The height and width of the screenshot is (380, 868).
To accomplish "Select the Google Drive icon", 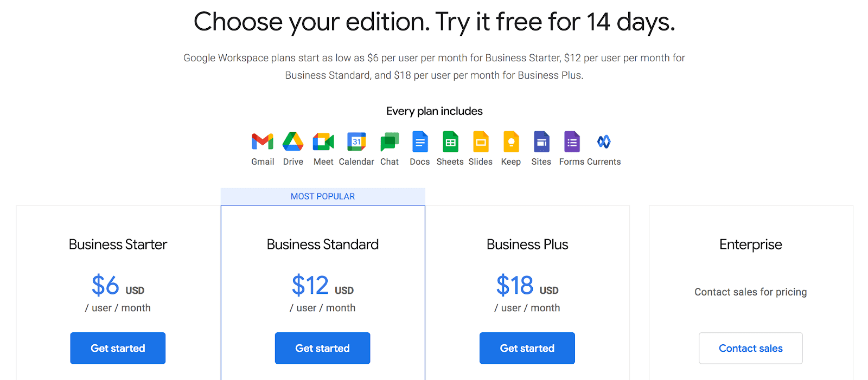I will pyautogui.click(x=293, y=141).
